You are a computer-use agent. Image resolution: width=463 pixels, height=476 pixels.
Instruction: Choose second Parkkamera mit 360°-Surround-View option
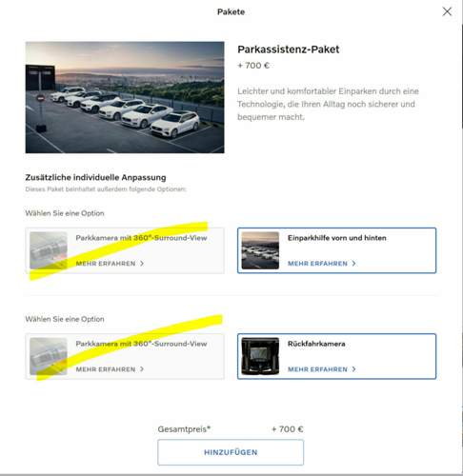tap(125, 356)
